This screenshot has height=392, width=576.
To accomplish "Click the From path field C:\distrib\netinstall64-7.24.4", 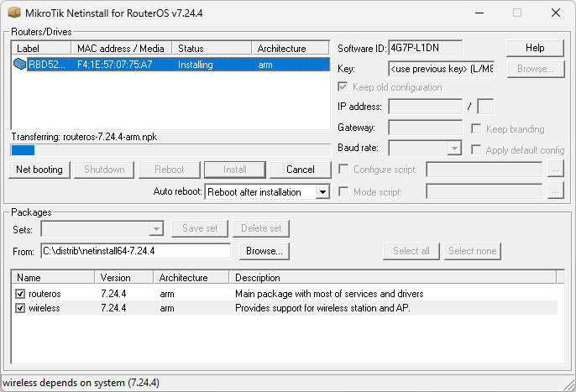I will click(135, 251).
